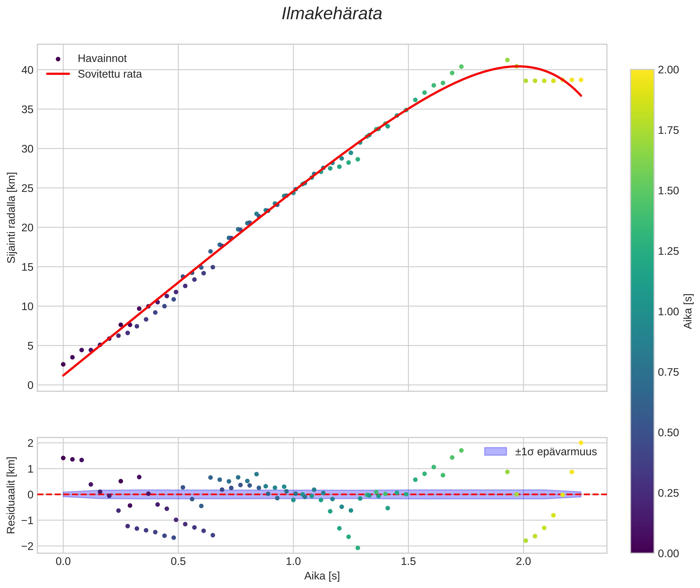The height and width of the screenshot is (588, 700).
Task: Click the Sovitettu rata legend text
Action: point(110,74)
